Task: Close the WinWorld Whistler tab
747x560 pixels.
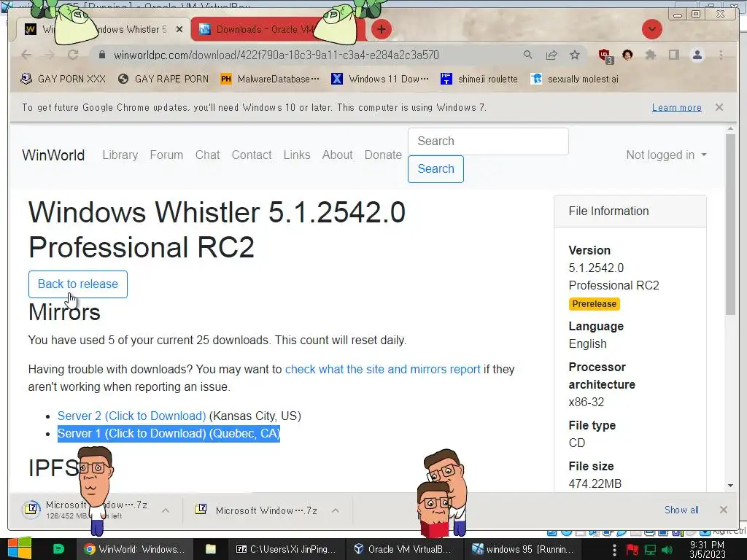Action: coord(179,29)
